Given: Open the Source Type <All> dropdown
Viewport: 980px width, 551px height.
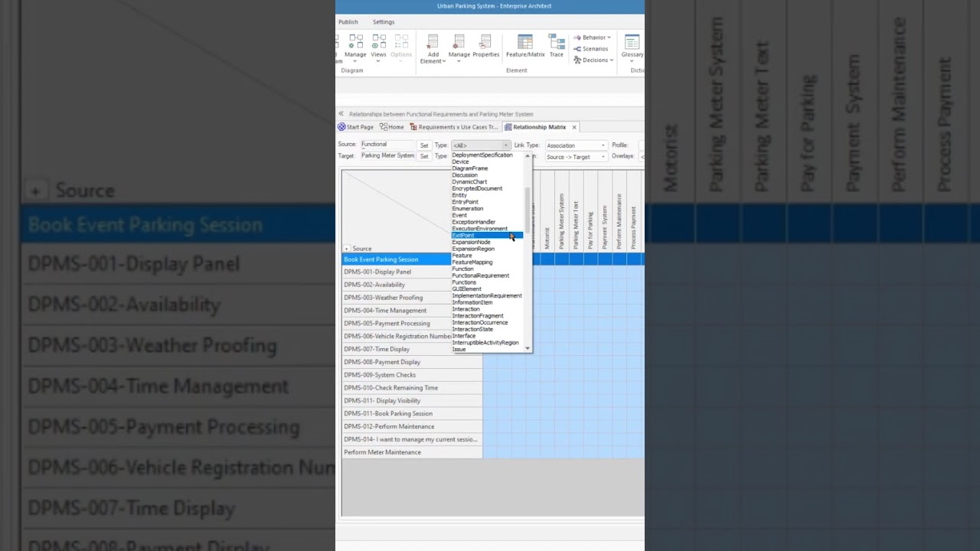Looking at the screenshot, I should point(480,145).
